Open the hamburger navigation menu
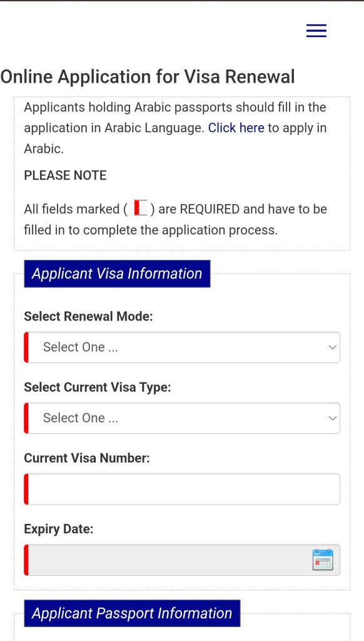Image resolution: width=364 pixels, height=641 pixels. click(316, 30)
